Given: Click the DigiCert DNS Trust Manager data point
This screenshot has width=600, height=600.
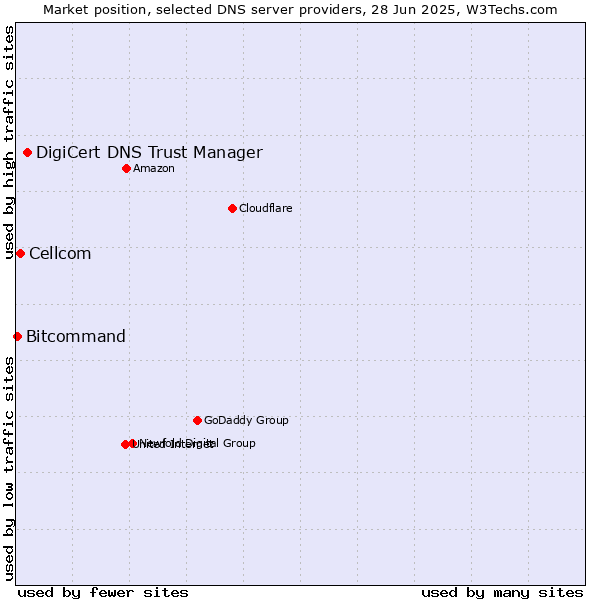Looking at the screenshot, I should pyautogui.click(x=28, y=153).
